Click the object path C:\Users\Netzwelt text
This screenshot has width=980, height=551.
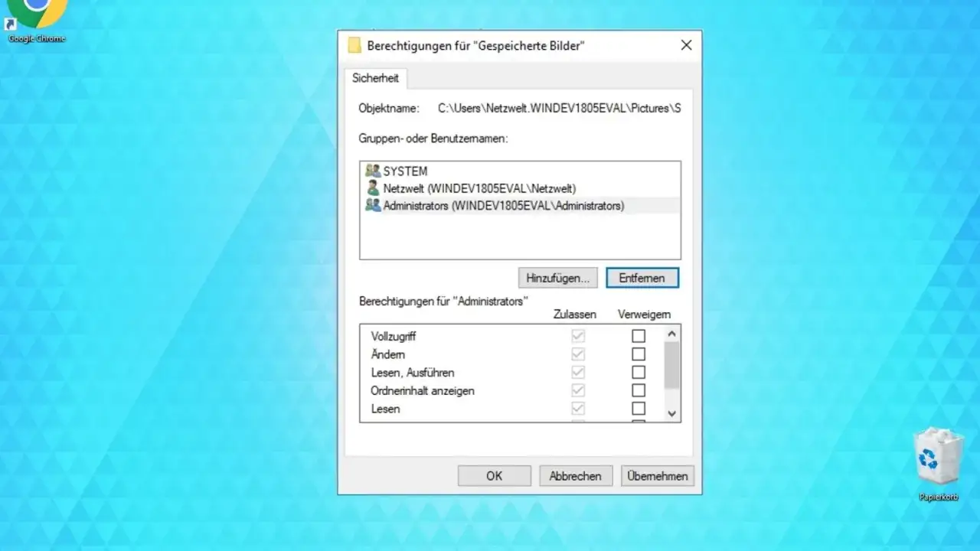coord(559,109)
